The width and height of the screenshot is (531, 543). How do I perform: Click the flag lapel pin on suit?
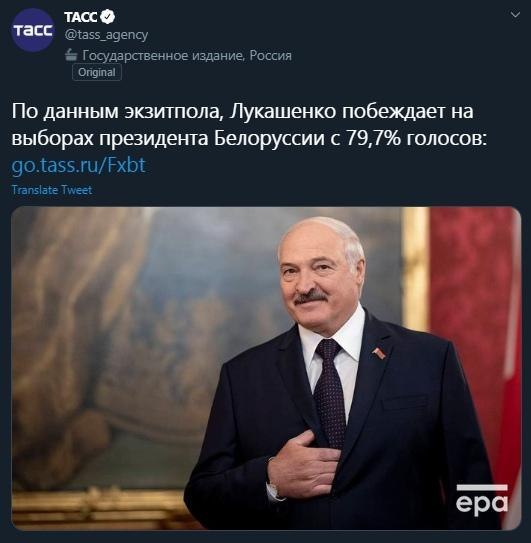pos(379,353)
